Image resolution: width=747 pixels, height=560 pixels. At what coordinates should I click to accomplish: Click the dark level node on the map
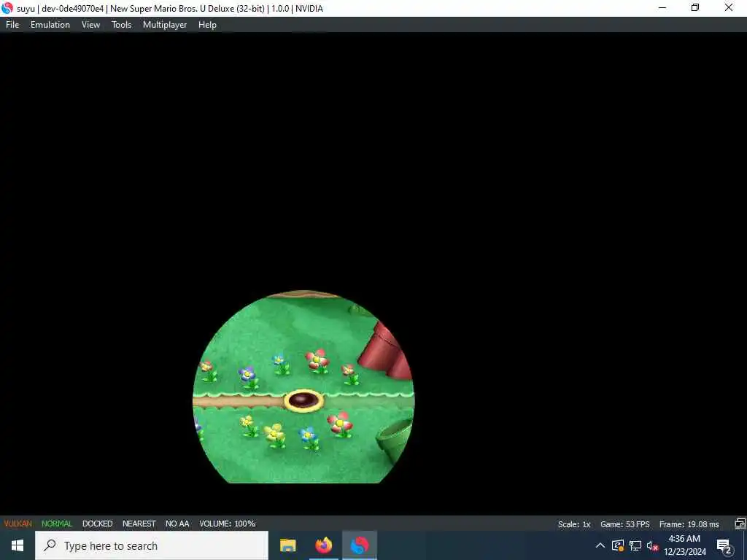[303, 400]
